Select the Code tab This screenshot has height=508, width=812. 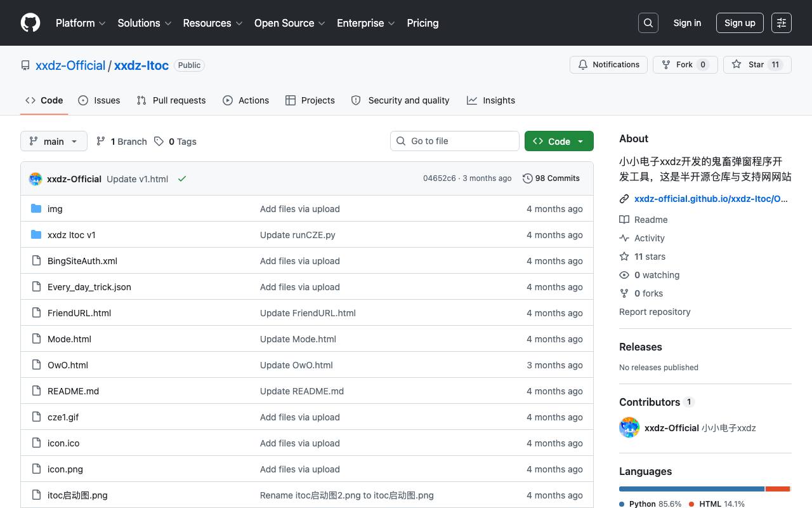click(x=44, y=100)
